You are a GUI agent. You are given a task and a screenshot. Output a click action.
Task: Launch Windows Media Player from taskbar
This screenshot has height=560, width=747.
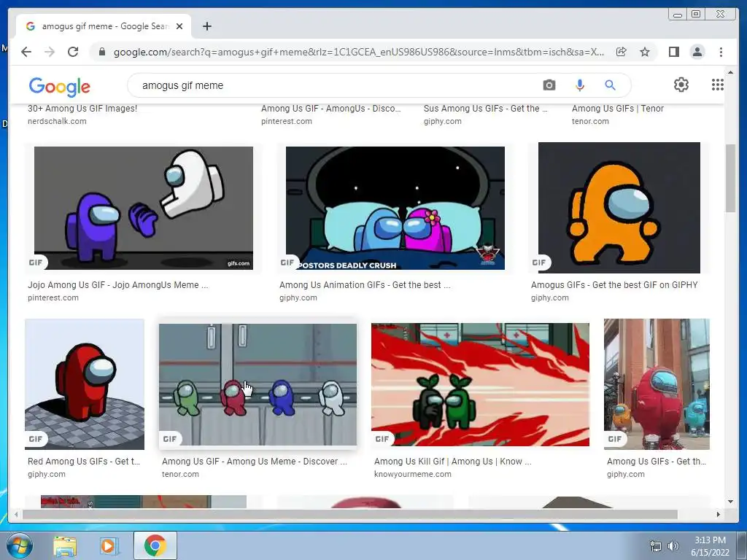(109, 546)
